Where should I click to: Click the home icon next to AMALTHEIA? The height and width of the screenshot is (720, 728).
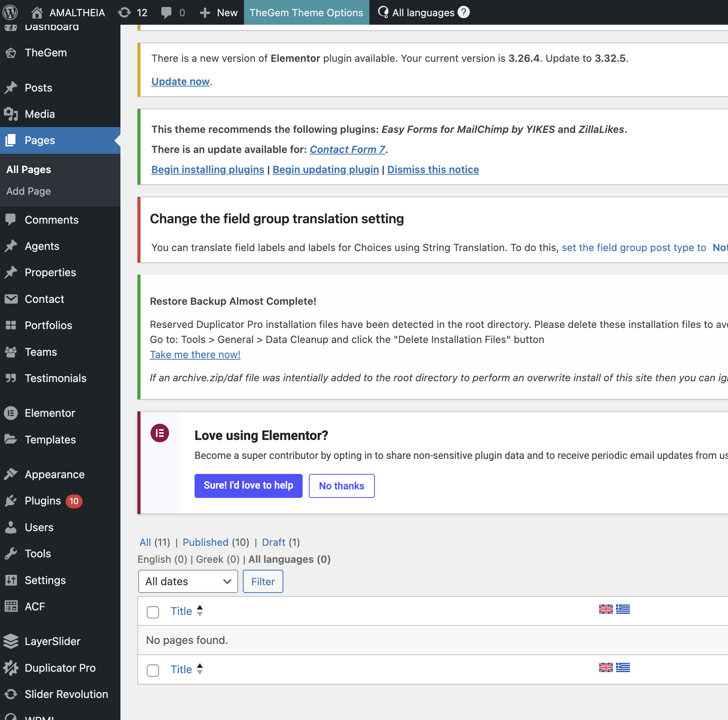tap(37, 12)
